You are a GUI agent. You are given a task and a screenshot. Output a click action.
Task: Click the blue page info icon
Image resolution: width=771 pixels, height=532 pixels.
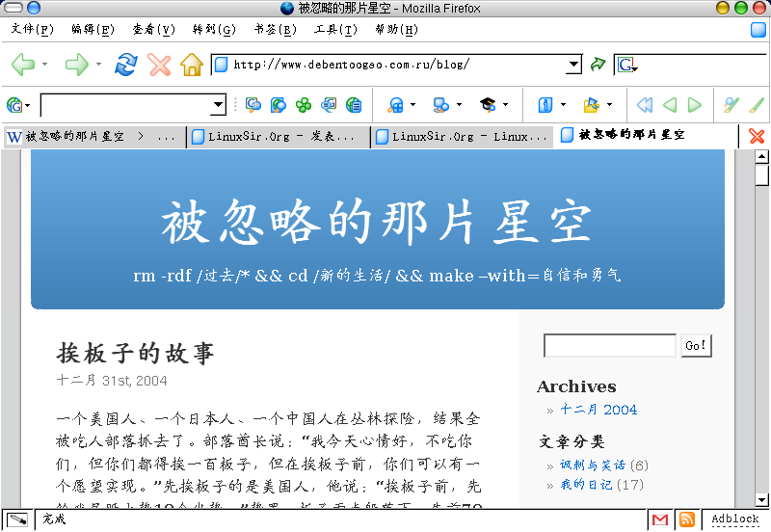545,105
